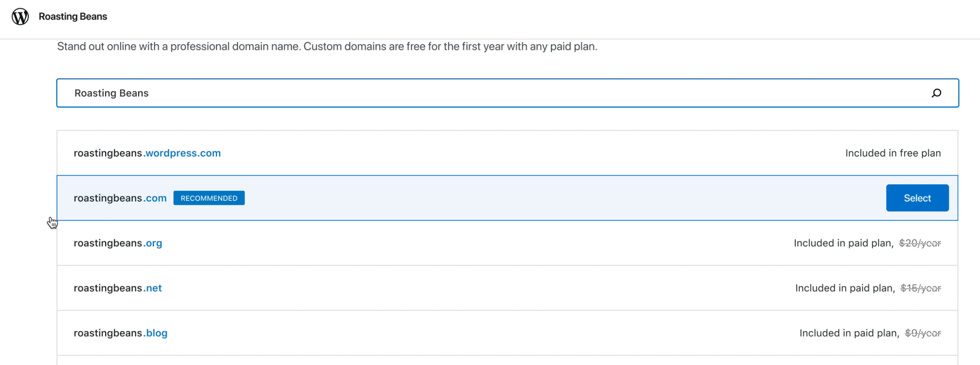Click the search magnifier icon
Image resolution: width=980 pixels, height=365 pixels.
pyautogui.click(x=936, y=93)
